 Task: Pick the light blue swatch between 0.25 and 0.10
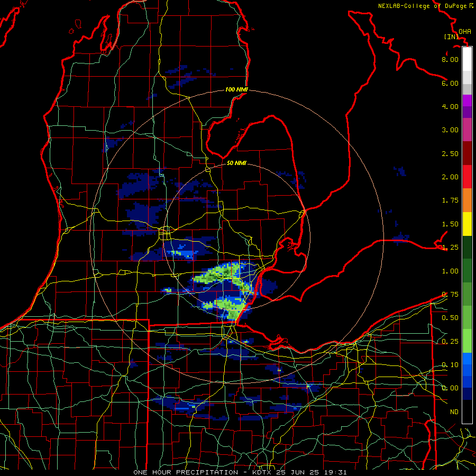tap(467, 359)
